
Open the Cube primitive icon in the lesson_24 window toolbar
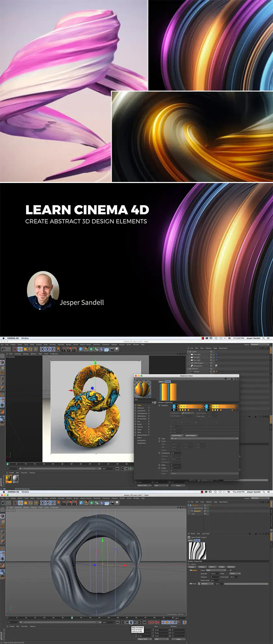pyautogui.click(x=81, y=349)
